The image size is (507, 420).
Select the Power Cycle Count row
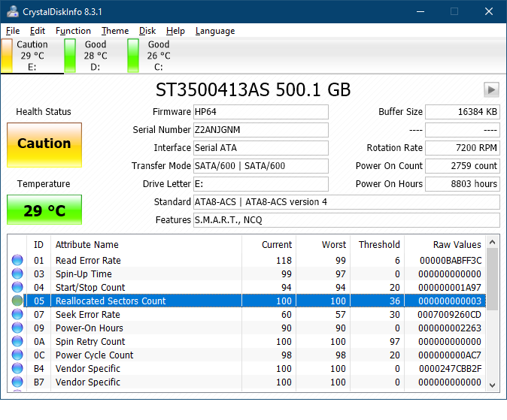pyautogui.click(x=247, y=355)
